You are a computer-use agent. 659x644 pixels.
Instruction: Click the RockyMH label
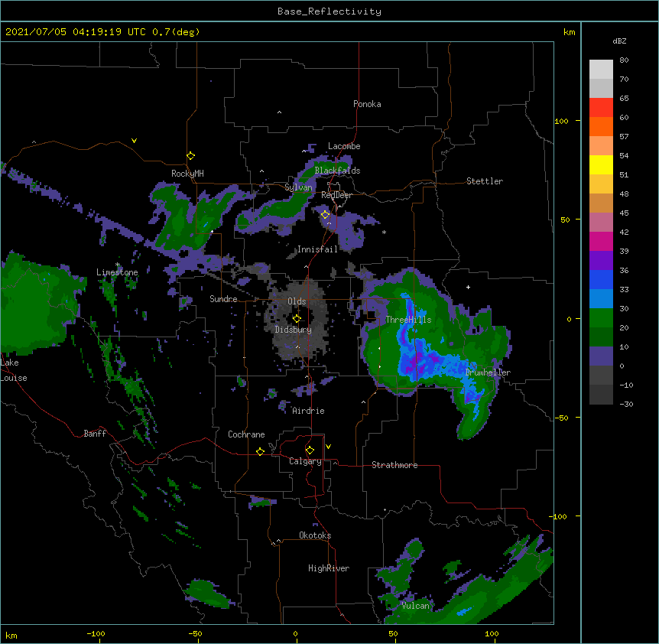click(x=187, y=174)
